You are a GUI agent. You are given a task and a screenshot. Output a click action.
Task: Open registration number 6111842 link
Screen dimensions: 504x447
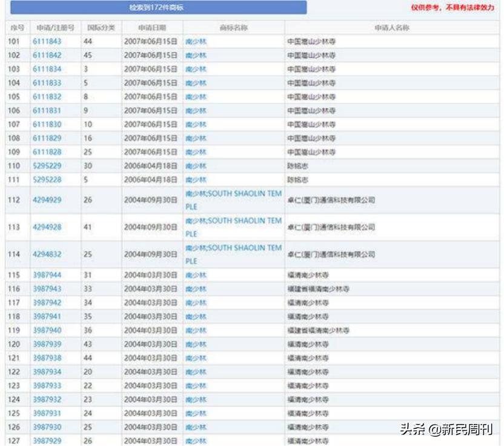pyautogui.click(x=47, y=55)
